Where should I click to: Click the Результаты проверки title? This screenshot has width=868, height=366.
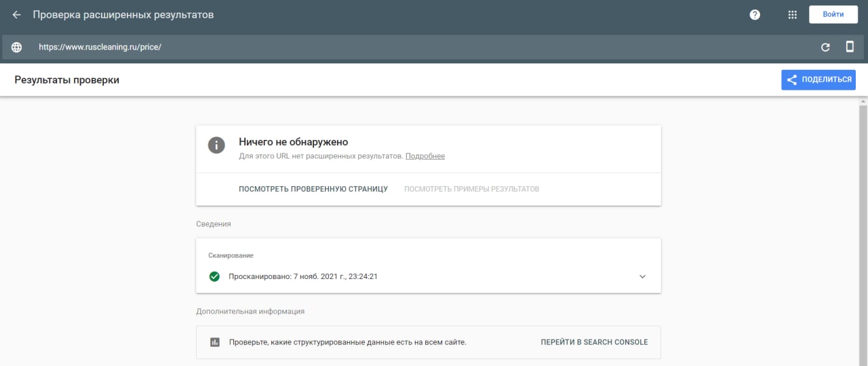(66, 79)
